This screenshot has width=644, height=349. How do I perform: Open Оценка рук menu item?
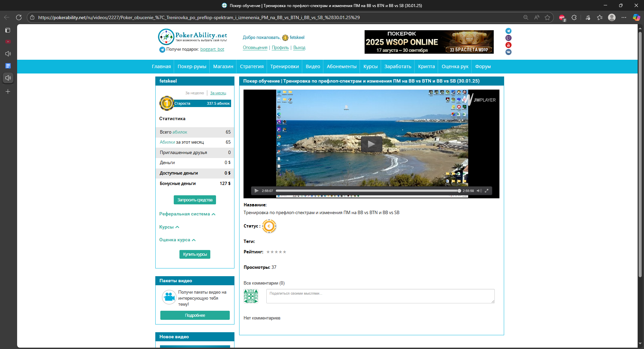point(455,66)
